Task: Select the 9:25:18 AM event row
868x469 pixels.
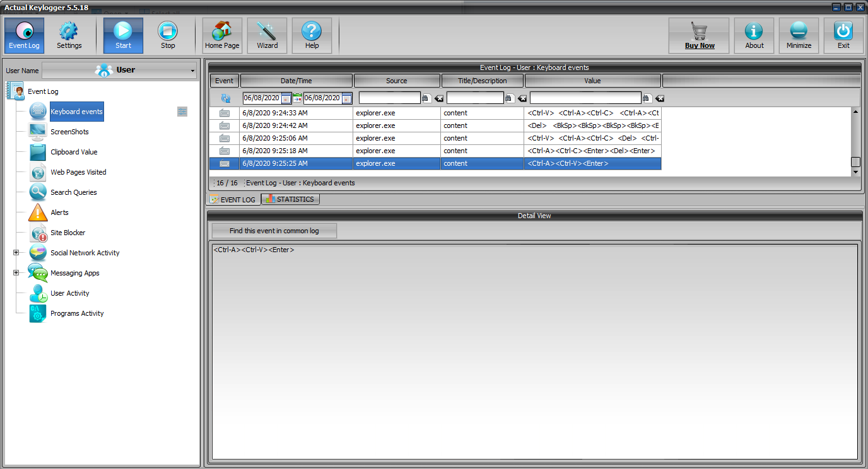Action: pos(435,151)
